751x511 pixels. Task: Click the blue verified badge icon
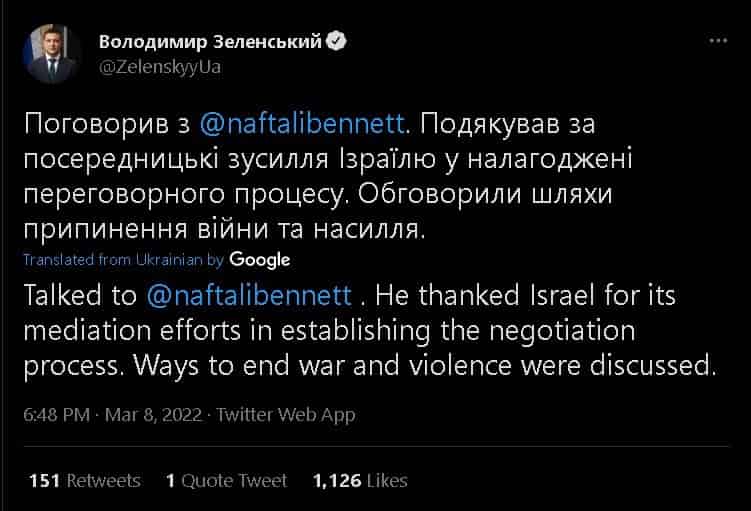tap(339, 42)
